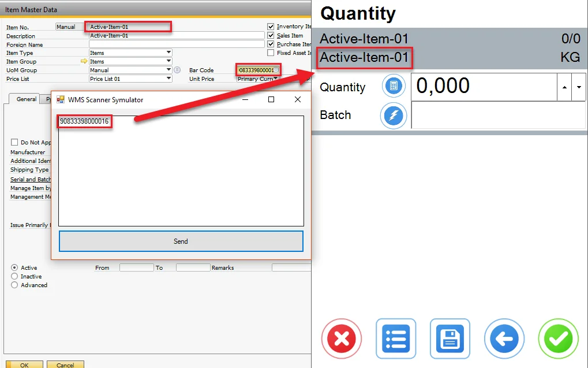Click the blue floppy disk save icon
The image size is (588, 368).
pyautogui.click(x=450, y=339)
